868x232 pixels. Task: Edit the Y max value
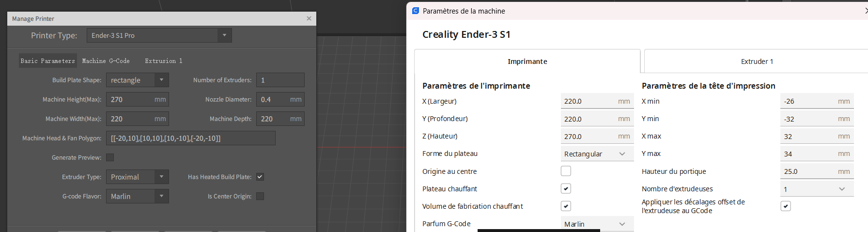point(817,154)
